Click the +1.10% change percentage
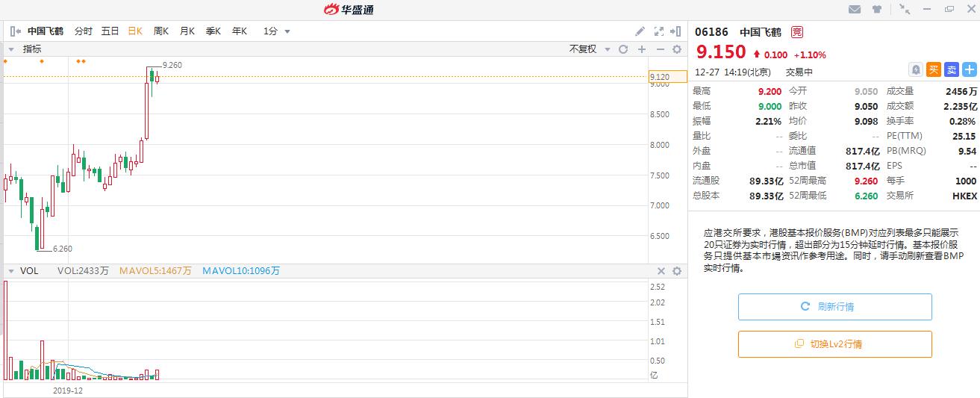 pyautogui.click(x=810, y=55)
